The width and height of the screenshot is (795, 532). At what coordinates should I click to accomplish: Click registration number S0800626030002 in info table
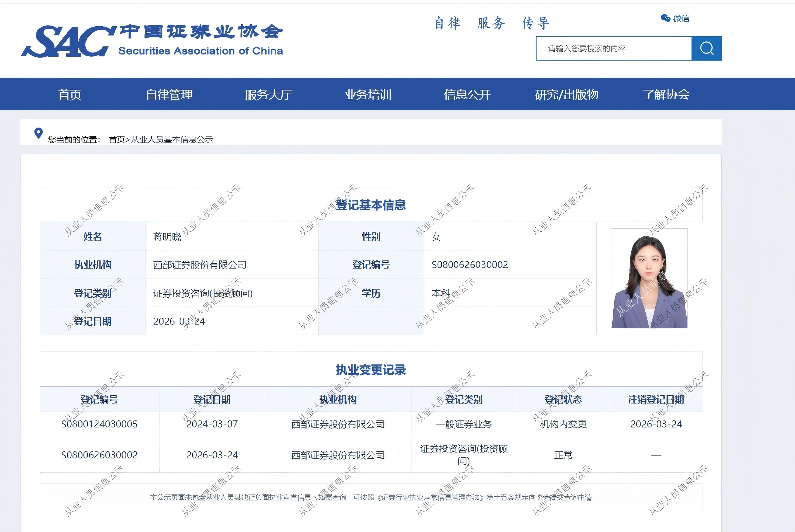470,265
